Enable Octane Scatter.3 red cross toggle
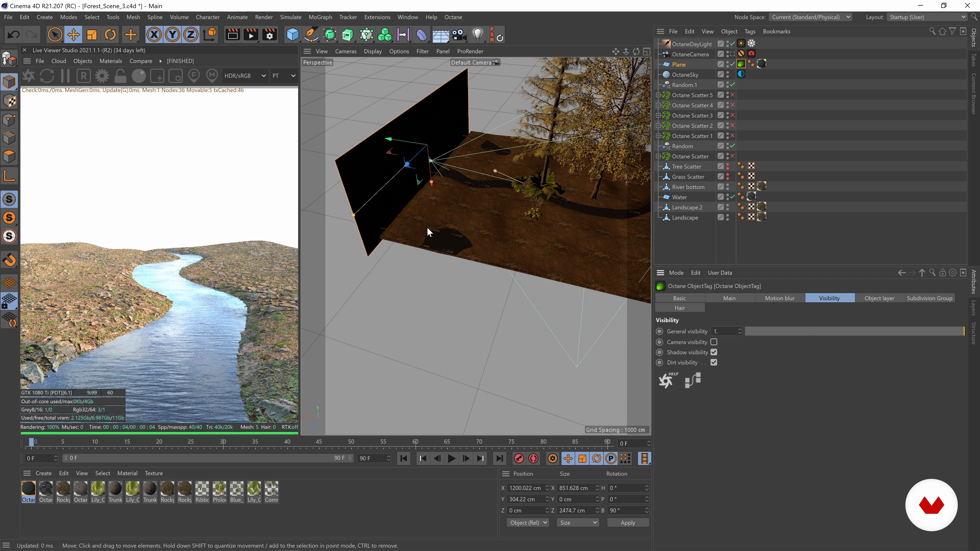980x551 pixels. pyautogui.click(x=732, y=115)
